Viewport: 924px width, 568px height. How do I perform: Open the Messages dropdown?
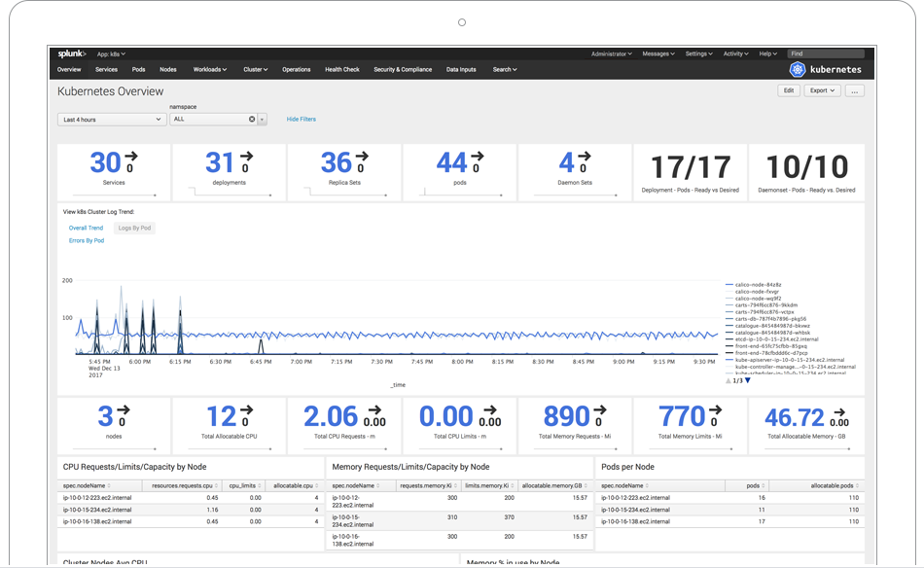coord(658,53)
